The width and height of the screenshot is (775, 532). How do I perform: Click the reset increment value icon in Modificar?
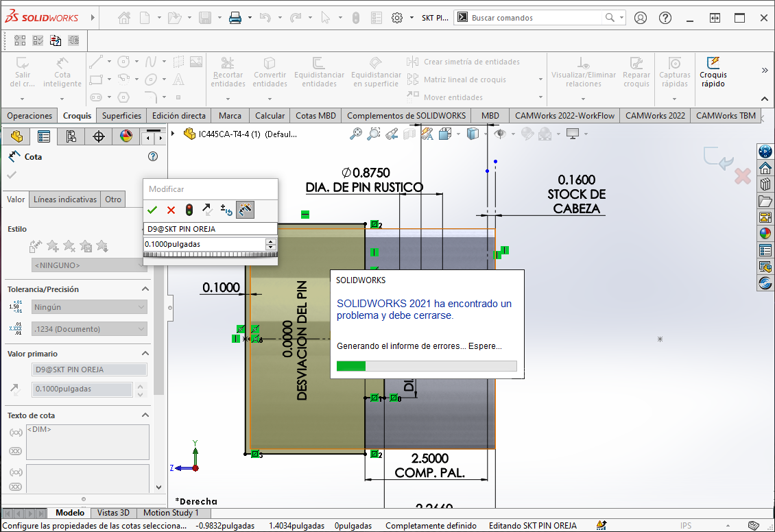[x=226, y=210]
